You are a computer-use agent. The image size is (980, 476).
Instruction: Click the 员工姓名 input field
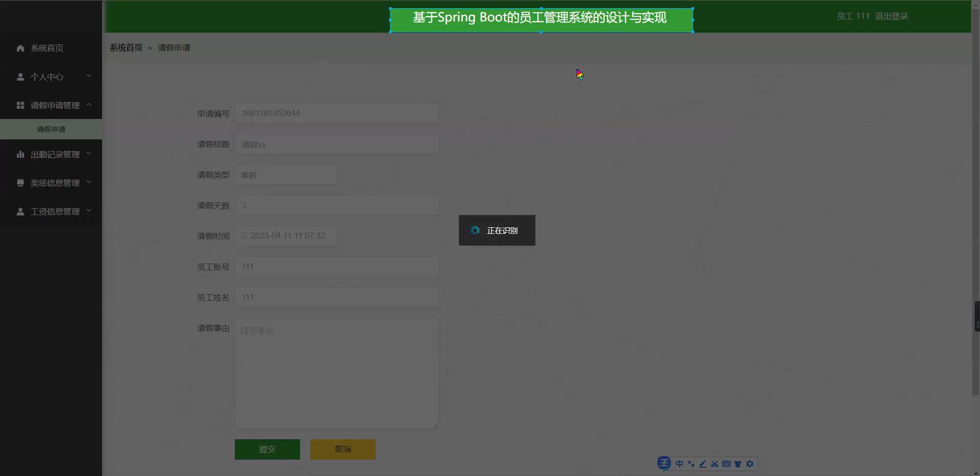click(337, 297)
